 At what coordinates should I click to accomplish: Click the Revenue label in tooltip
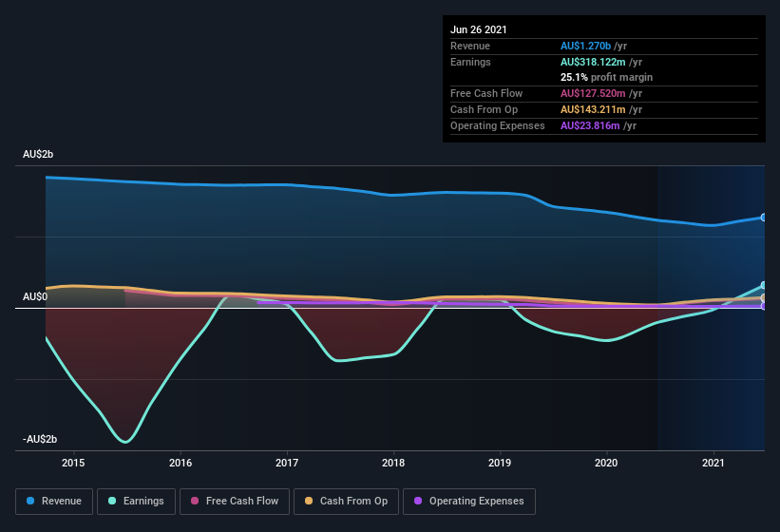tap(470, 46)
